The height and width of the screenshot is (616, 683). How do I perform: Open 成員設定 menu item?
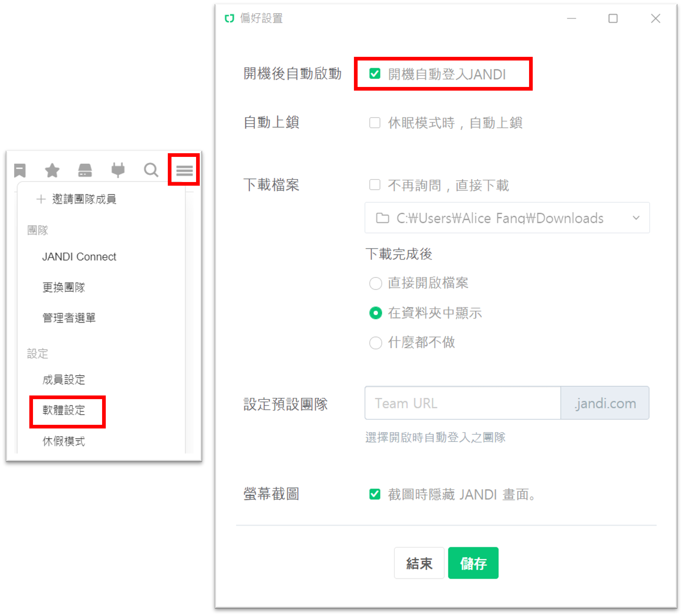[64, 379]
